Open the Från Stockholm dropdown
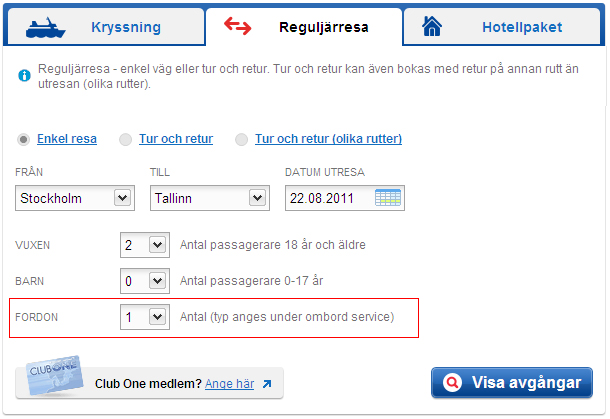 click(75, 198)
